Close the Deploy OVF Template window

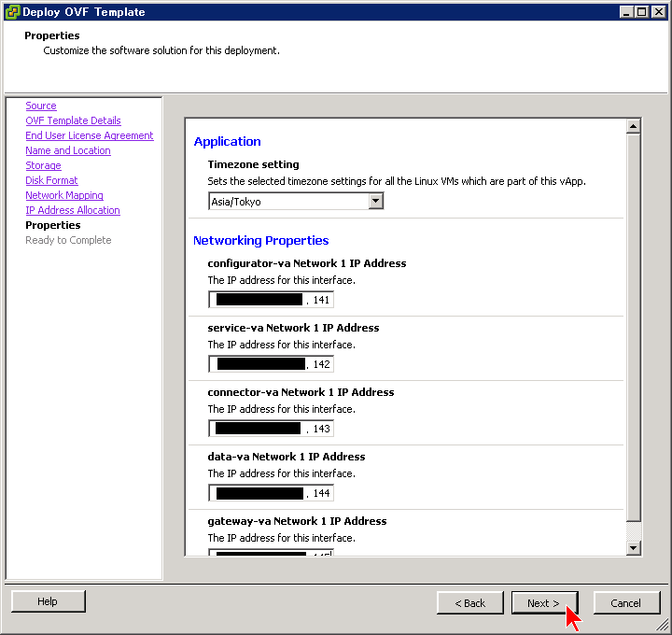[658, 11]
